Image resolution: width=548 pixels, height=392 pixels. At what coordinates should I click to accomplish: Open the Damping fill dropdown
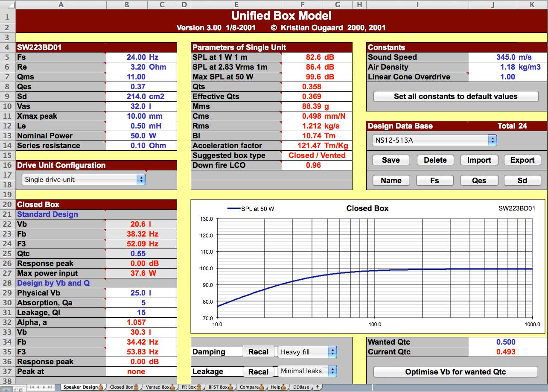point(308,352)
